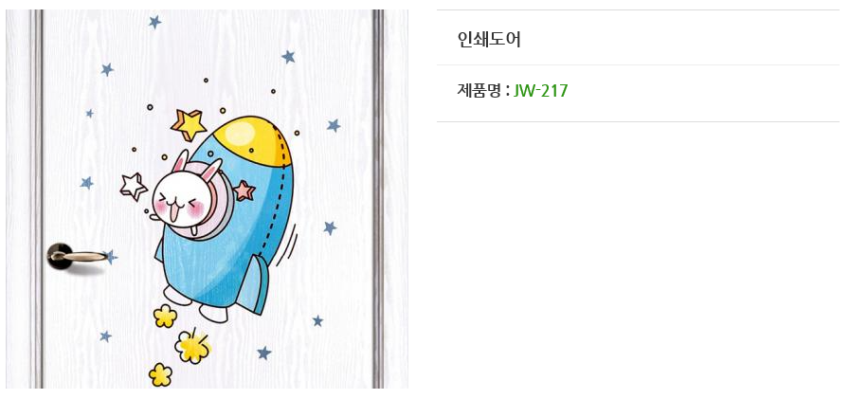Click the white outlined star beside rabbit
Viewport: 868px width, 399px height.
tap(134, 186)
